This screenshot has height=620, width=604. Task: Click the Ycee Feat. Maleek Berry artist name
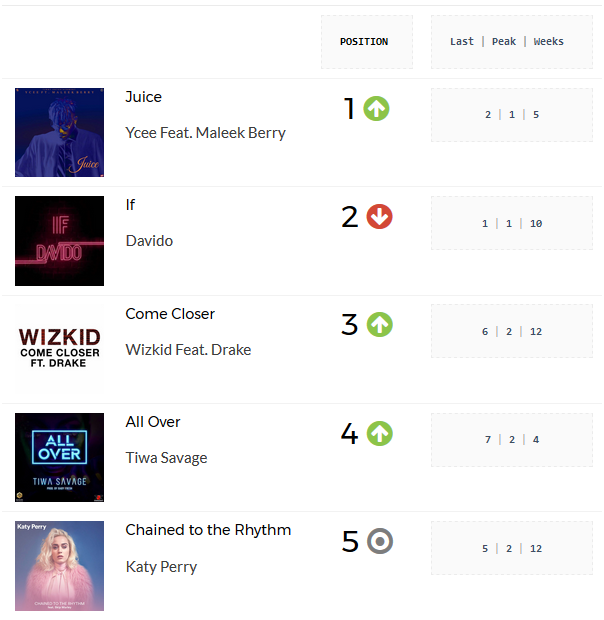(206, 133)
